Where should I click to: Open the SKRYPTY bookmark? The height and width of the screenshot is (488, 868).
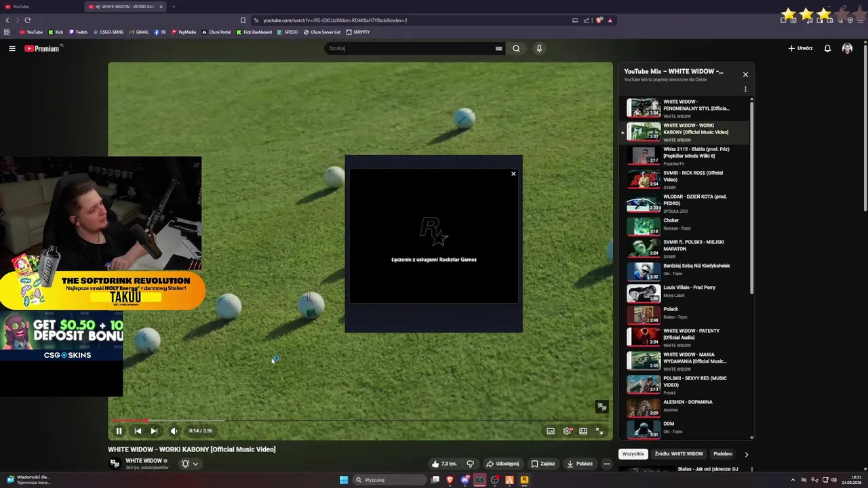358,32
